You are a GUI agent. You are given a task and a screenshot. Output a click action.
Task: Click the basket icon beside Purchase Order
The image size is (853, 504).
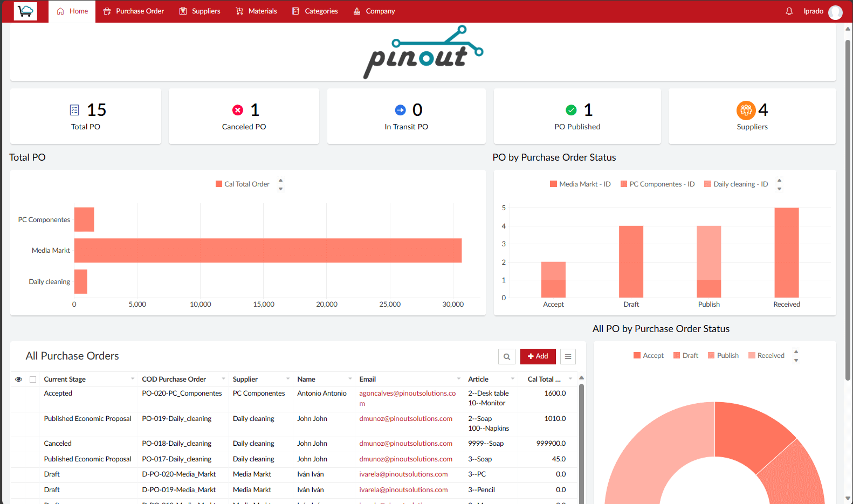(107, 11)
